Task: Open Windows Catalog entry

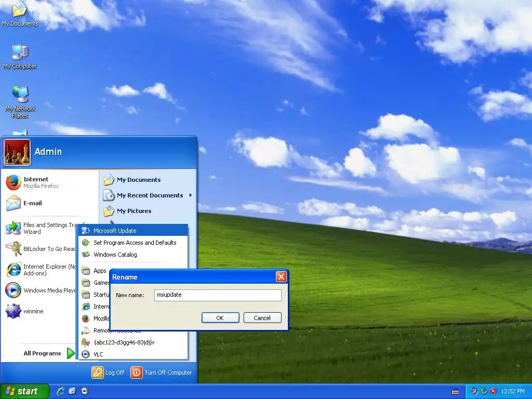Action: [x=133, y=255]
